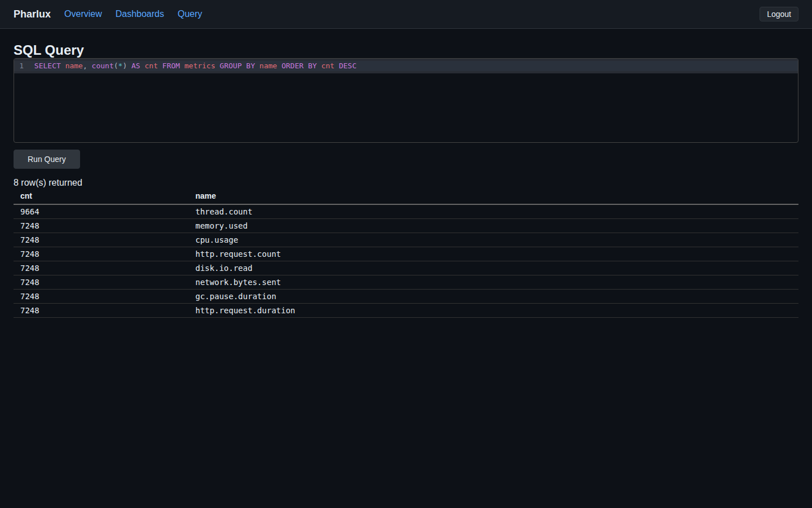Click the 7248 value in cpu.usage row
The width and height of the screenshot is (812, 508).
(x=30, y=240)
